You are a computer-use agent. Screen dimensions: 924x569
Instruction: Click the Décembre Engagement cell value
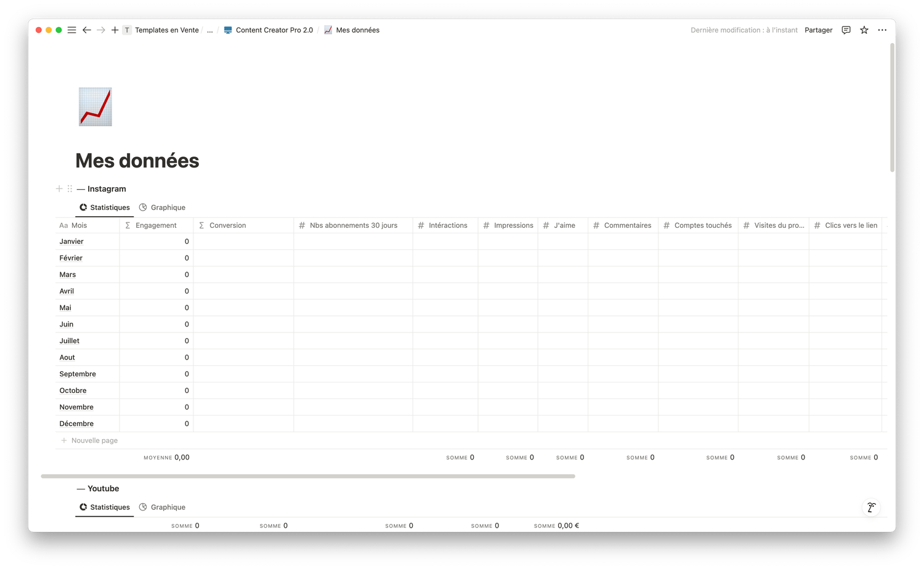(187, 424)
